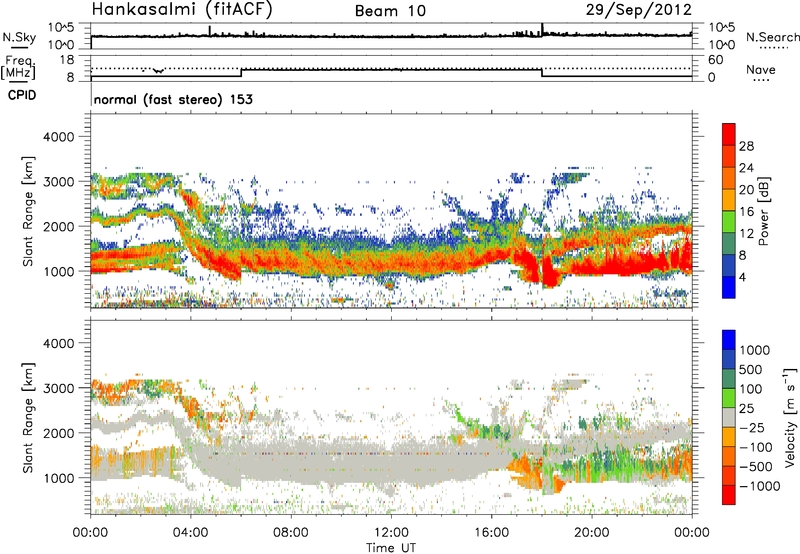Image resolution: width=800 pixels, height=554 pixels.
Task: Click the -100 tick on velocity colorbar
Action: (756, 447)
